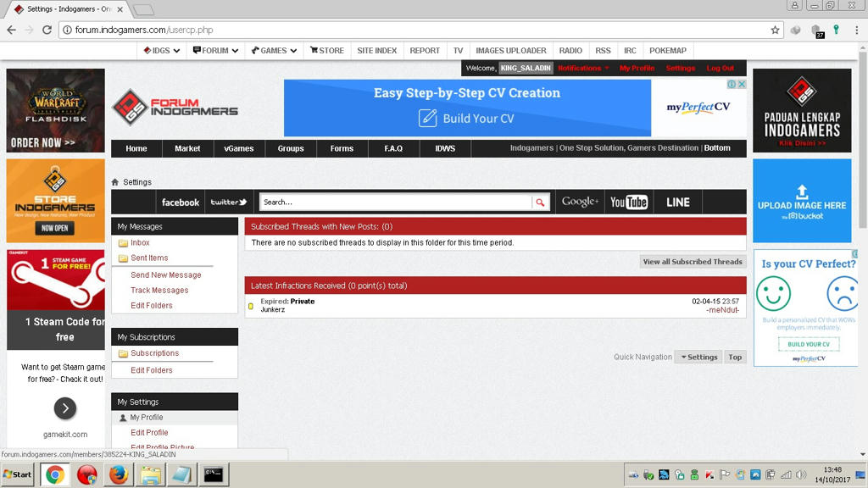Click the page vertical scrollbar

tap(862, 138)
